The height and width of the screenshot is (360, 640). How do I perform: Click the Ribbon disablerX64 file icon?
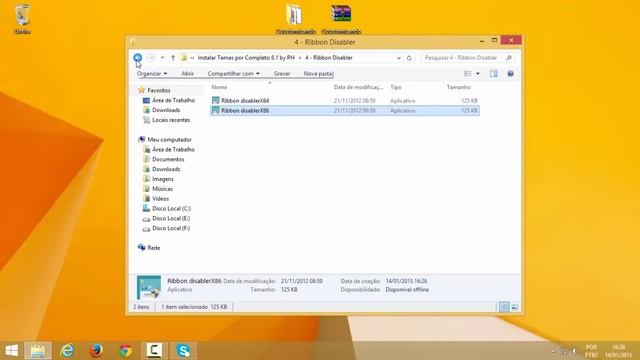[216, 100]
